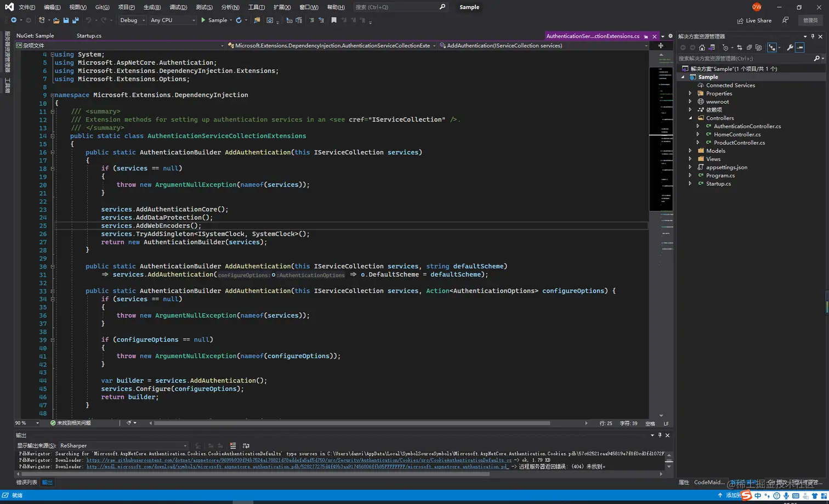The width and height of the screenshot is (829, 504).
Task: Open Properties wrench icon in Solution Explorer
Action: (790, 48)
